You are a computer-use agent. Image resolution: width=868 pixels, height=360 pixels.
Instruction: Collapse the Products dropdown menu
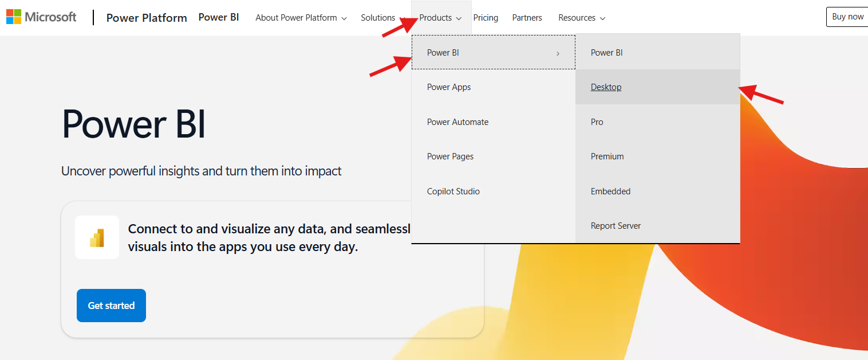click(441, 18)
